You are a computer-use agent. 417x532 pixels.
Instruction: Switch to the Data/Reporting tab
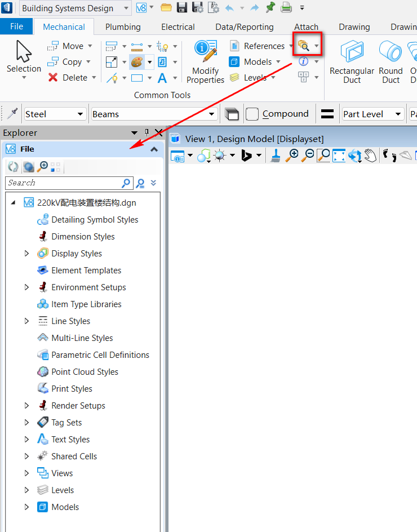pyautogui.click(x=245, y=27)
